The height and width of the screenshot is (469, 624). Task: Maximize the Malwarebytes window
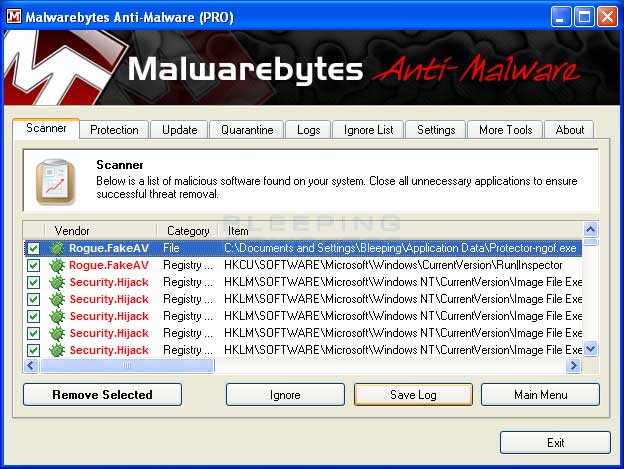(584, 17)
